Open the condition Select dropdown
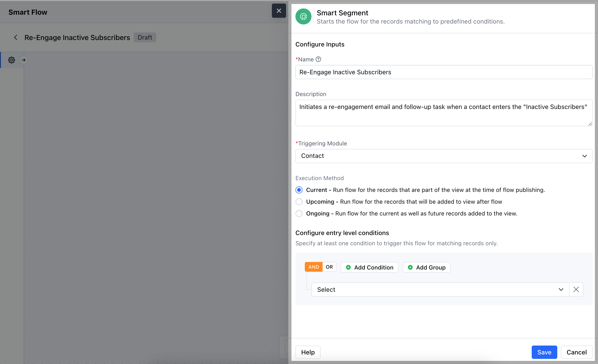598x364 pixels. 440,289
